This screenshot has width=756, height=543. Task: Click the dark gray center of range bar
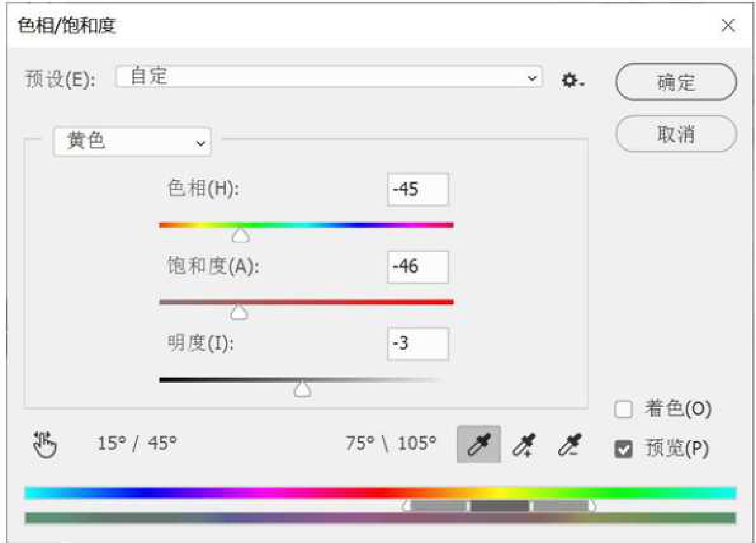point(499,505)
